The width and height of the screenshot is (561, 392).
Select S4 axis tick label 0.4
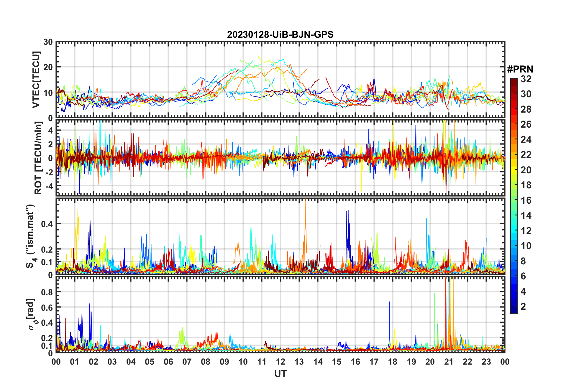pyautogui.click(x=47, y=224)
